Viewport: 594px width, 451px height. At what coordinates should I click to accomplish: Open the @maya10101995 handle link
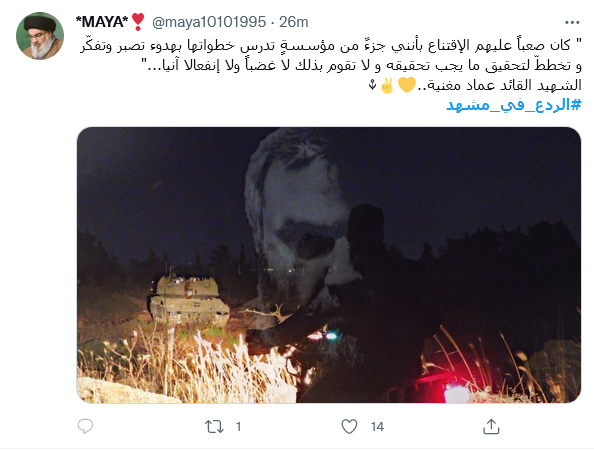click(209, 22)
